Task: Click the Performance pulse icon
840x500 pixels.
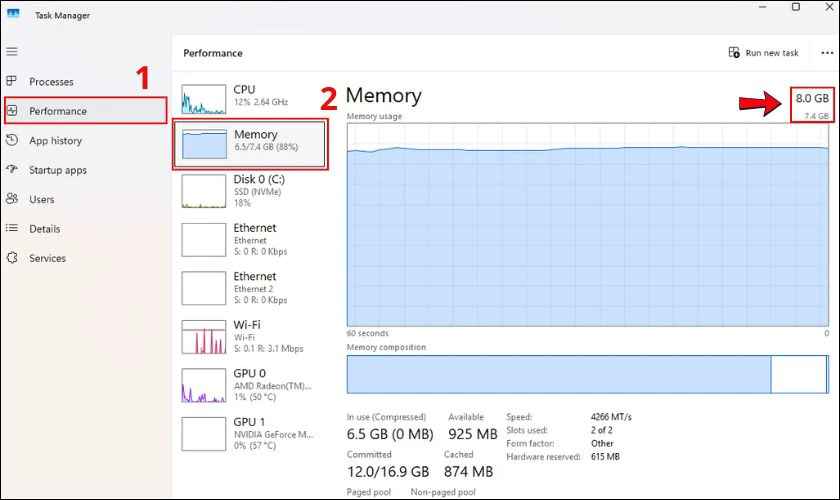Action: coord(12,110)
